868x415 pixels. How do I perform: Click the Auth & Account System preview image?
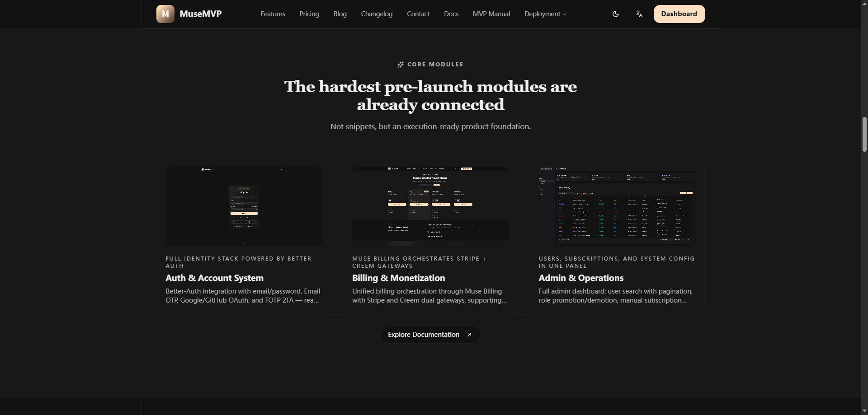point(244,206)
